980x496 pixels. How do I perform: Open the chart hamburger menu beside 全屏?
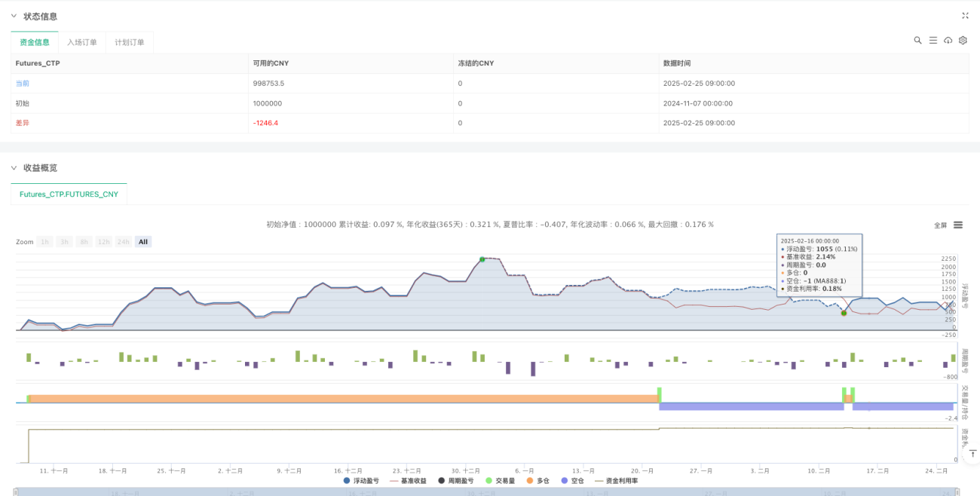click(x=958, y=225)
